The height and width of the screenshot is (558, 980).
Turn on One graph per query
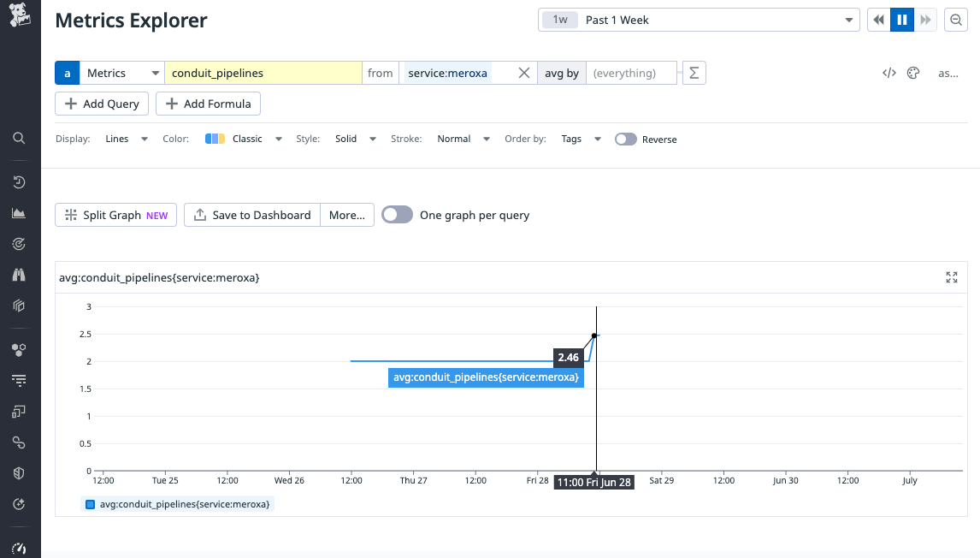(x=397, y=215)
